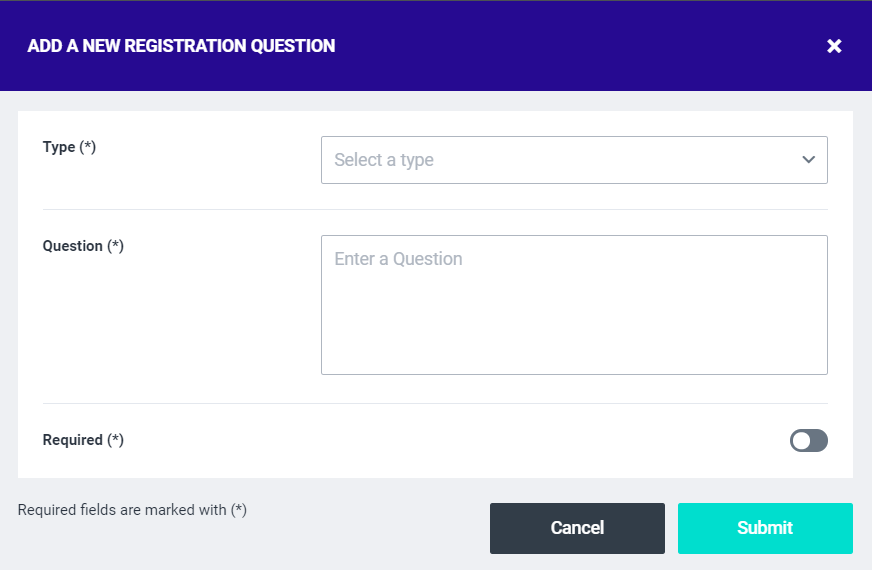Submit the new registration question
The width and height of the screenshot is (872, 570).
click(x=765, y=528)
